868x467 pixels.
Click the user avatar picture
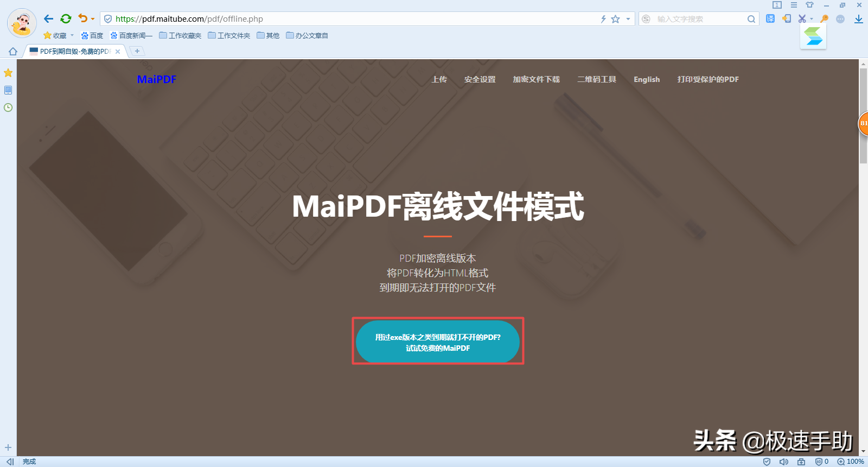coord(22,23)
